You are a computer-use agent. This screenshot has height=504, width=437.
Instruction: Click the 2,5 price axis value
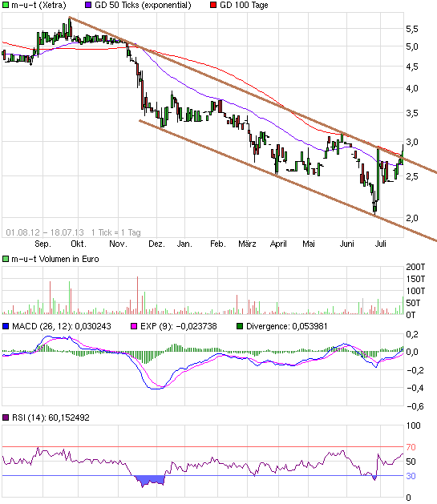click(412, 176)
